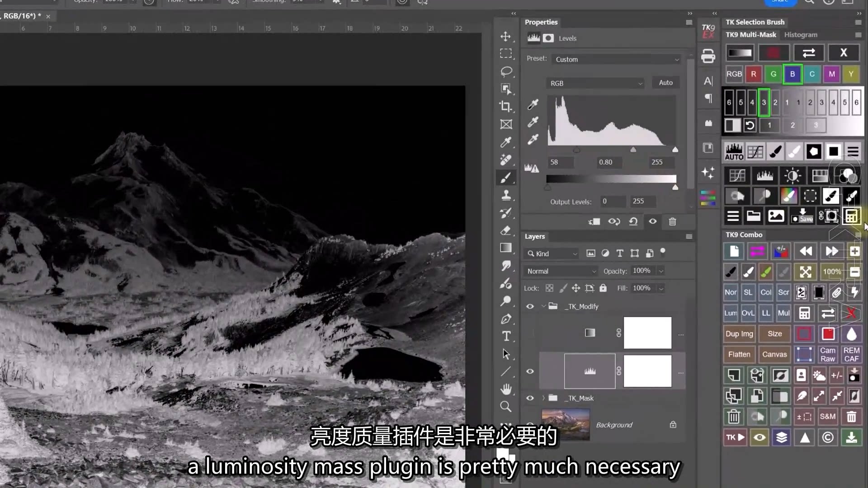The height and width of the screenshot is (488, 868).
Task: Select the Crop tool
Action: 506,107
